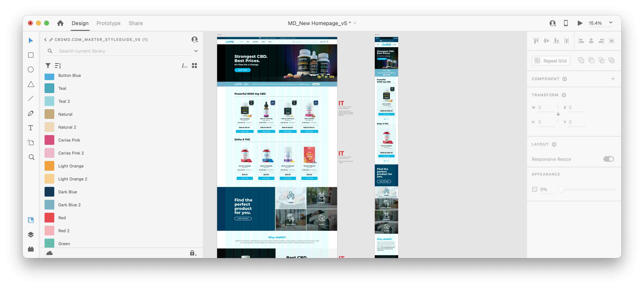Image resolution: width=644 pixels, height=288 pixels.
Task: Click the Repeat Grid button
Action: 551,61
